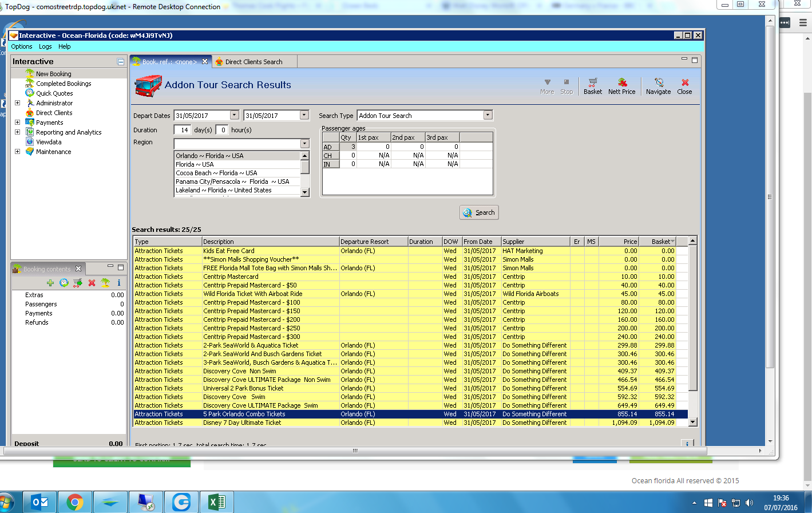Viewport: 812px width, 513px height.
Task: Open the first Depart Dates date picker
Action: pos(234,116)
